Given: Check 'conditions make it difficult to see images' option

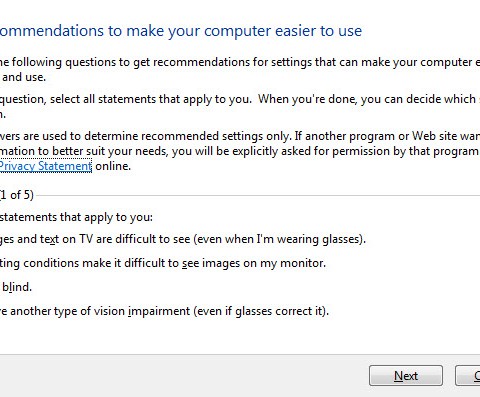Looking at the screenshot, I should point(163,263).
